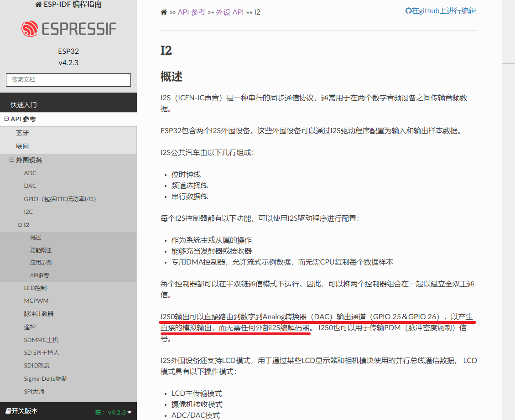Screen dimensions: 515x420
Task: Click the 摄像机接收模式 bullet item
Action: [197, 404]
